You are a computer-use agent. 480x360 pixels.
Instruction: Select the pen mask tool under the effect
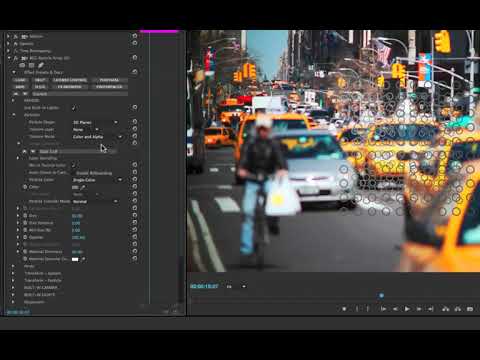(41, 65)
